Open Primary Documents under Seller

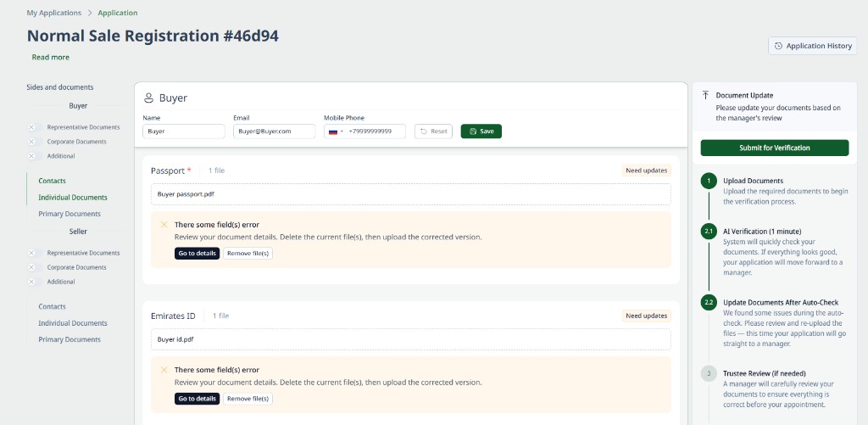click(70, 339)
